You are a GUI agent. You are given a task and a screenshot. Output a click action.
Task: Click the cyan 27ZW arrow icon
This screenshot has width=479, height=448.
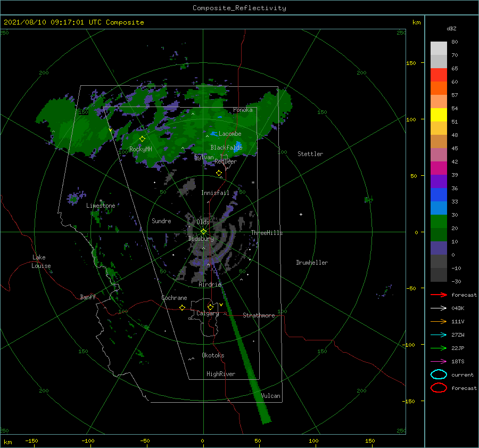point(439,335)
